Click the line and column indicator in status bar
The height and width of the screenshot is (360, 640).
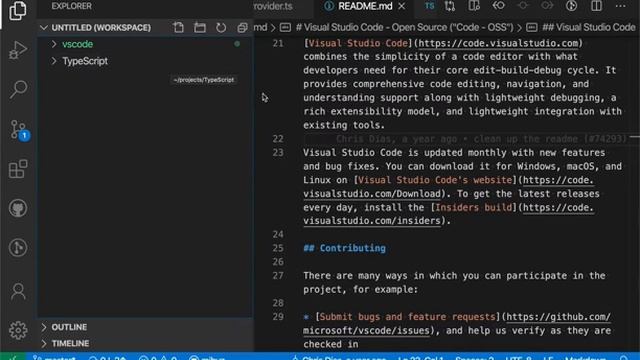click(x=421, y=358)
